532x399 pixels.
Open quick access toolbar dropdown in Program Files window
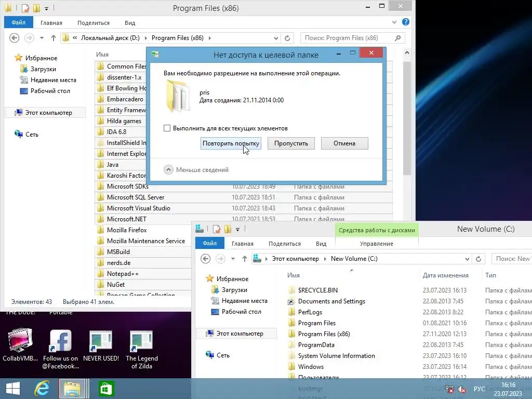click(x=46, y=8)
